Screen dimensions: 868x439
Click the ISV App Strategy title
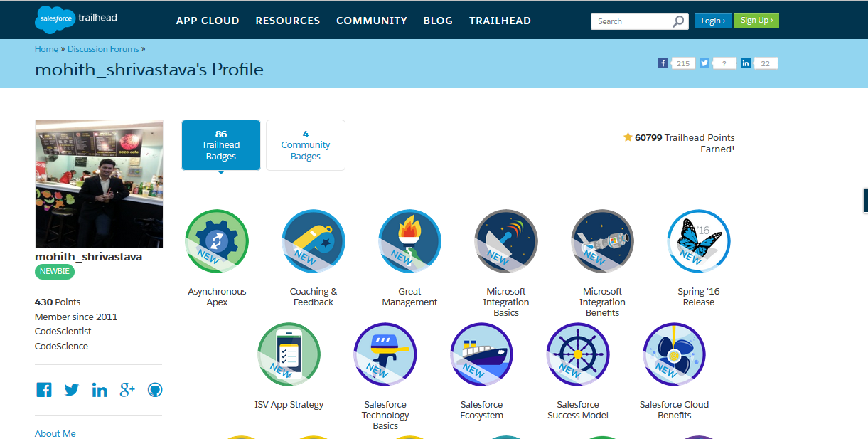[289, 405]
